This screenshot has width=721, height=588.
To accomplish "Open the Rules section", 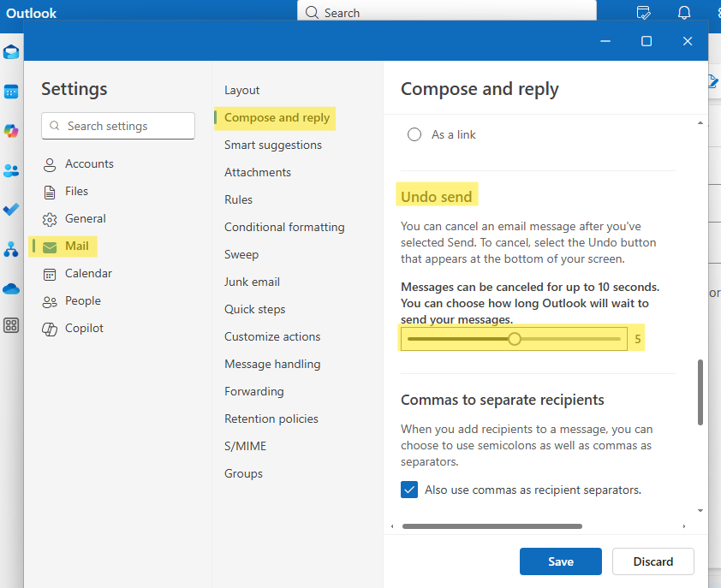I will pos(238,200).
